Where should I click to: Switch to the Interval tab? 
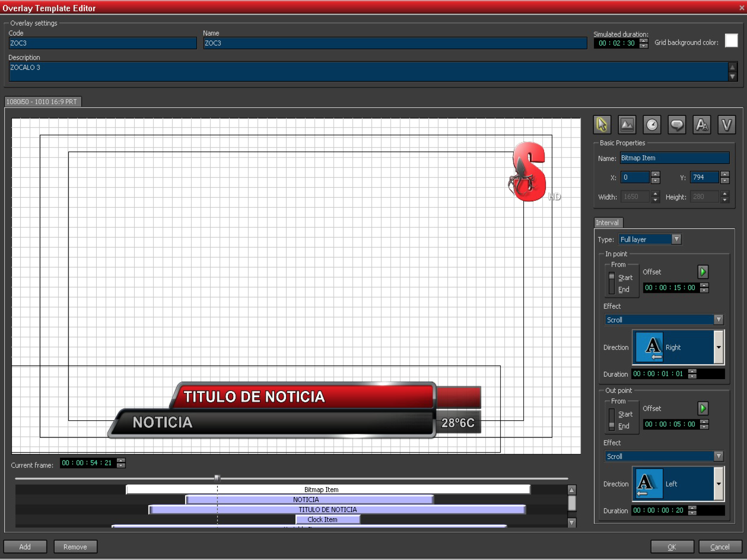click(608, 223)
